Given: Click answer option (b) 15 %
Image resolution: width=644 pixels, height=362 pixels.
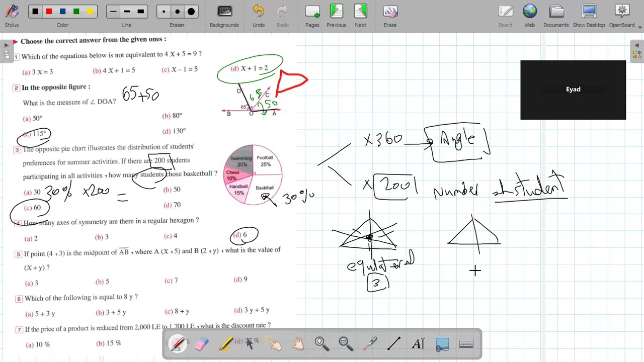Looking at the screenshot, I should point(109,343).
